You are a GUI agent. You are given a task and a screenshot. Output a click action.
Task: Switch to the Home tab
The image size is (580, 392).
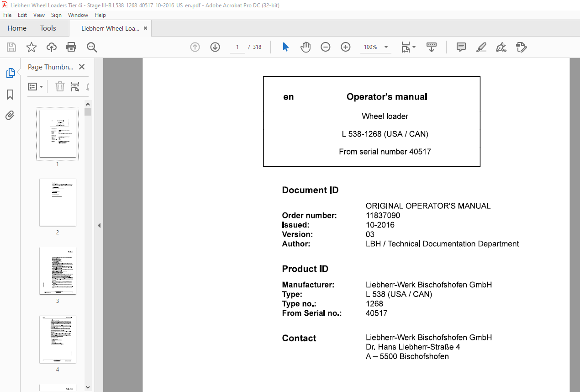click(17, 28)
